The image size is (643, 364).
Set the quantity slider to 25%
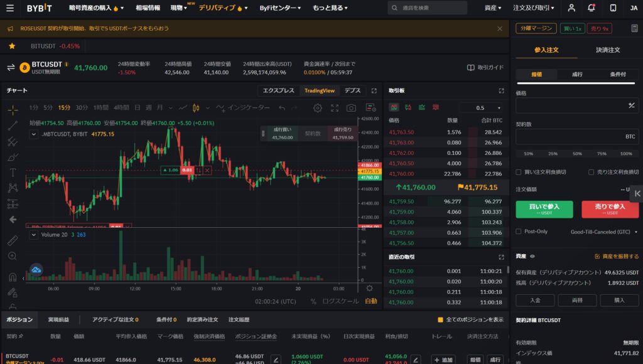[x=553, y=154]
